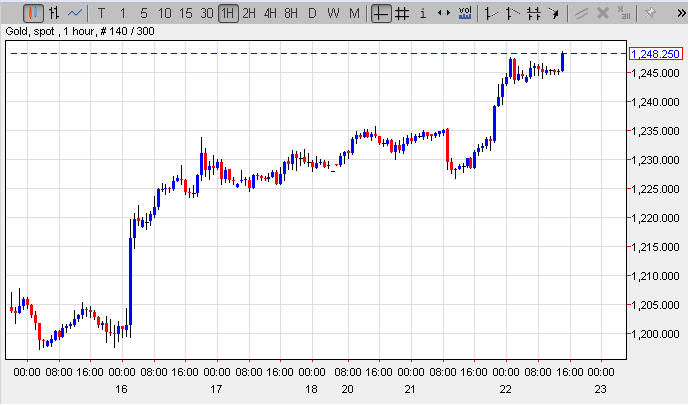
Task: Click the 1,235.000 price axis label
Action: point(655,131)
